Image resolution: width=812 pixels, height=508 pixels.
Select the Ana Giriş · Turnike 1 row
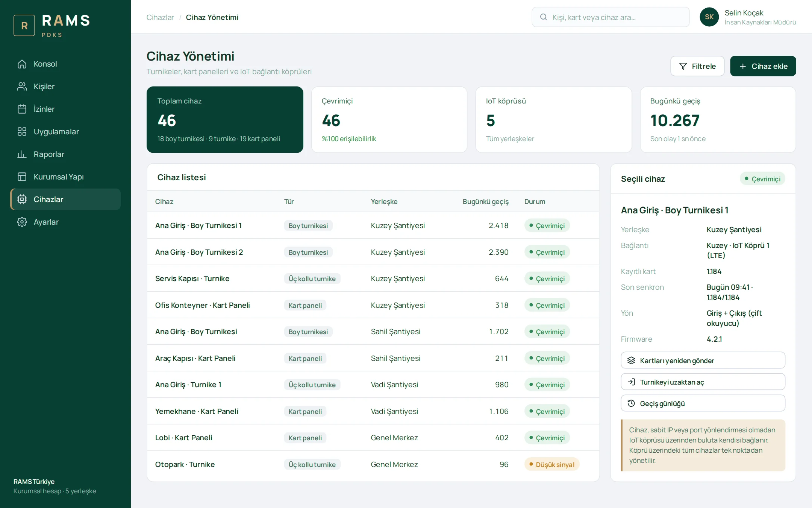pos(373,385)
